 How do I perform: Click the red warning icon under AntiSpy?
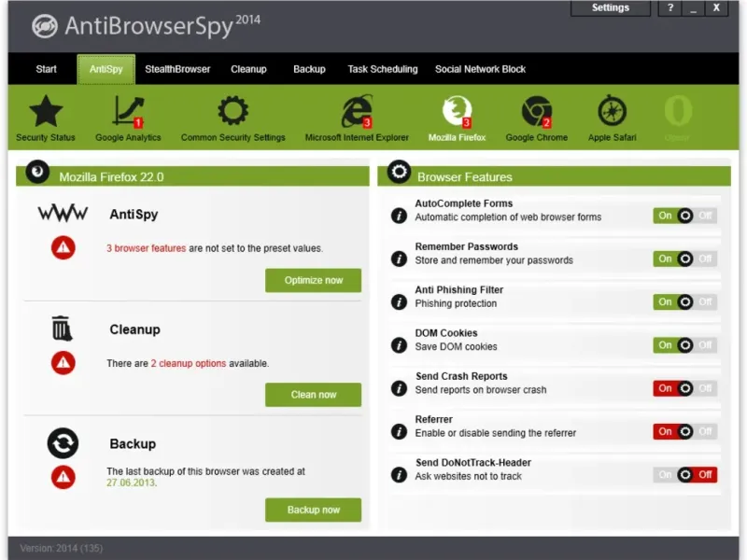click(x=63, y=247)
